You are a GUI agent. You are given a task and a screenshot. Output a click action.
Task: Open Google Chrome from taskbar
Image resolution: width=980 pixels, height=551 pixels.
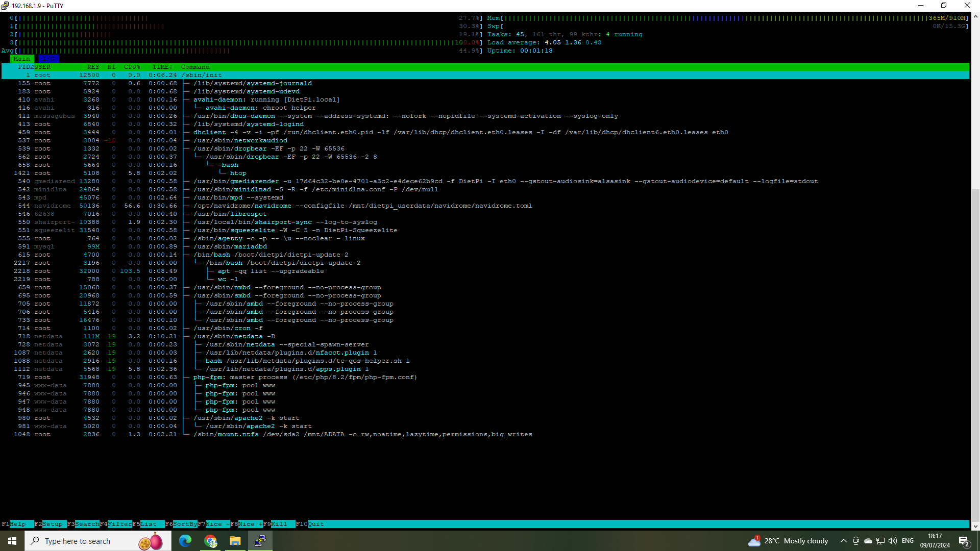pyautogui.click(x=210, y=541)
